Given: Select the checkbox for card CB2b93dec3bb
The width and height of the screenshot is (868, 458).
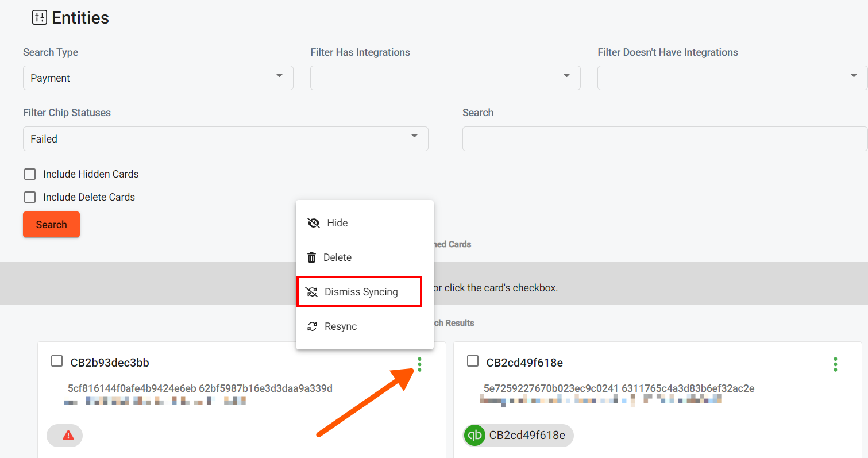Looking at the screenshot, I should [57, 361].
